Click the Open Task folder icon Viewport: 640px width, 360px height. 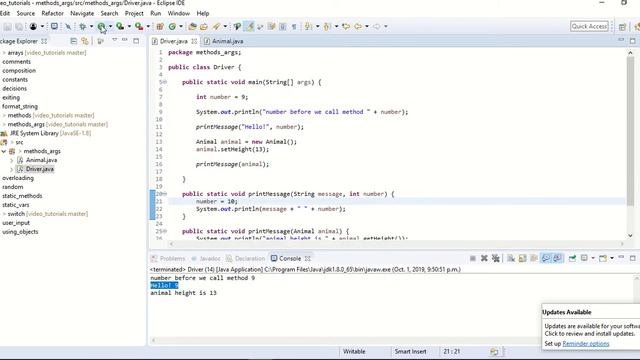204,27
